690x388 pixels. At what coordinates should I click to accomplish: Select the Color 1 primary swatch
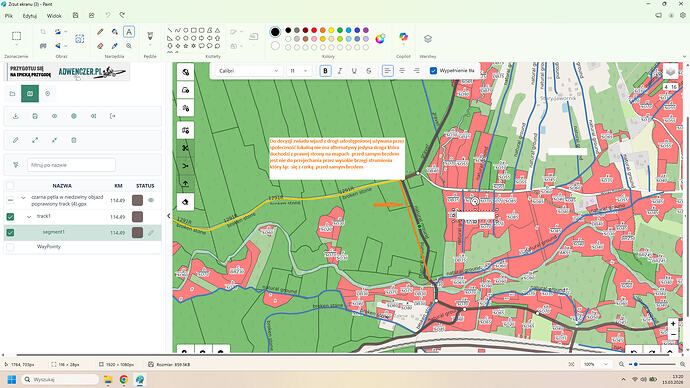(275, 32)
